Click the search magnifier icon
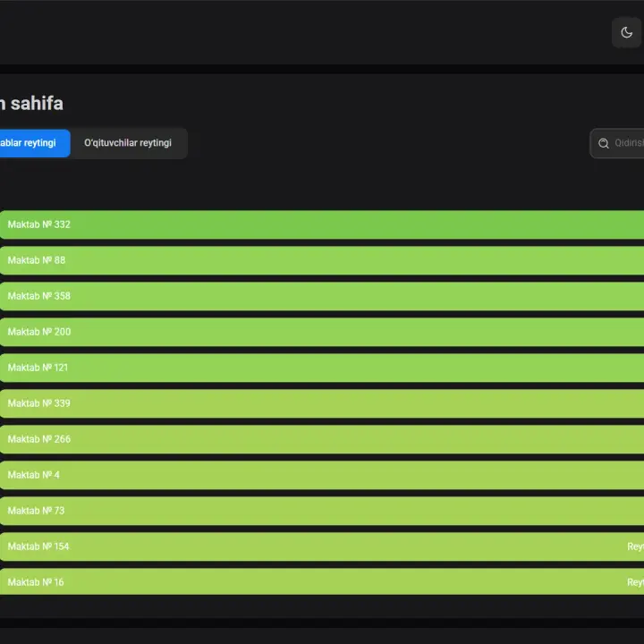This screenshot has width=644, height=644. click(x=604, y=143)
